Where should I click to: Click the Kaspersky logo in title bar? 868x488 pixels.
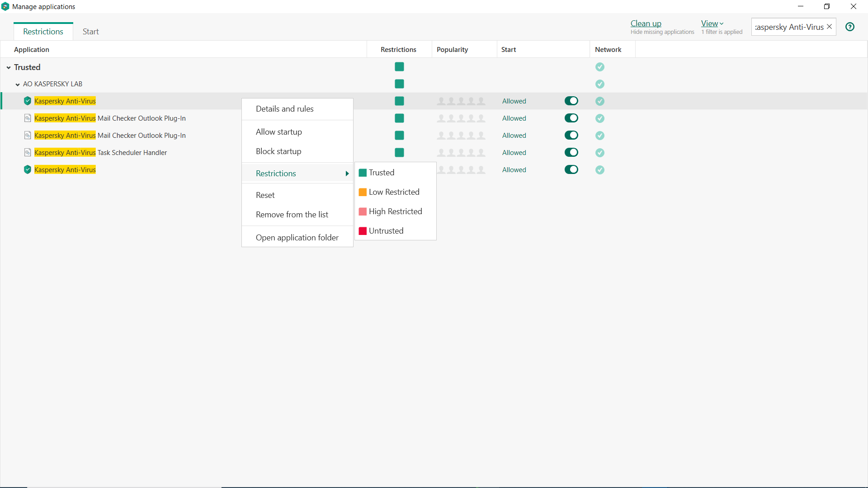point(5,6)
